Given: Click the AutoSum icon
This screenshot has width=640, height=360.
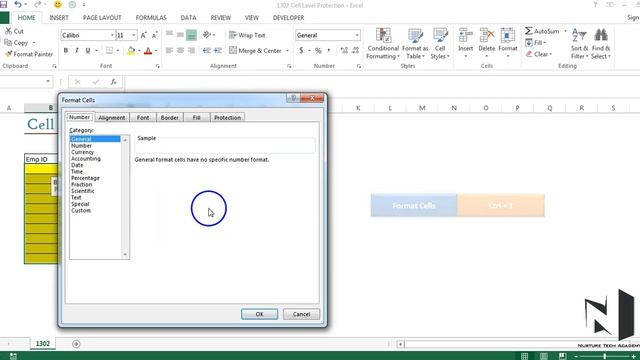Looking at the screenshot, I should [x=529, y=31].
